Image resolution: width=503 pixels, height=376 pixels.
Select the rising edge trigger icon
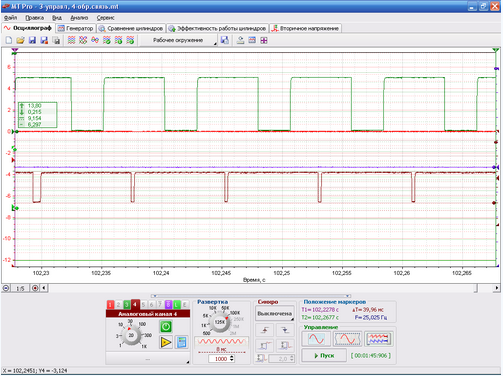coord(265,330)
